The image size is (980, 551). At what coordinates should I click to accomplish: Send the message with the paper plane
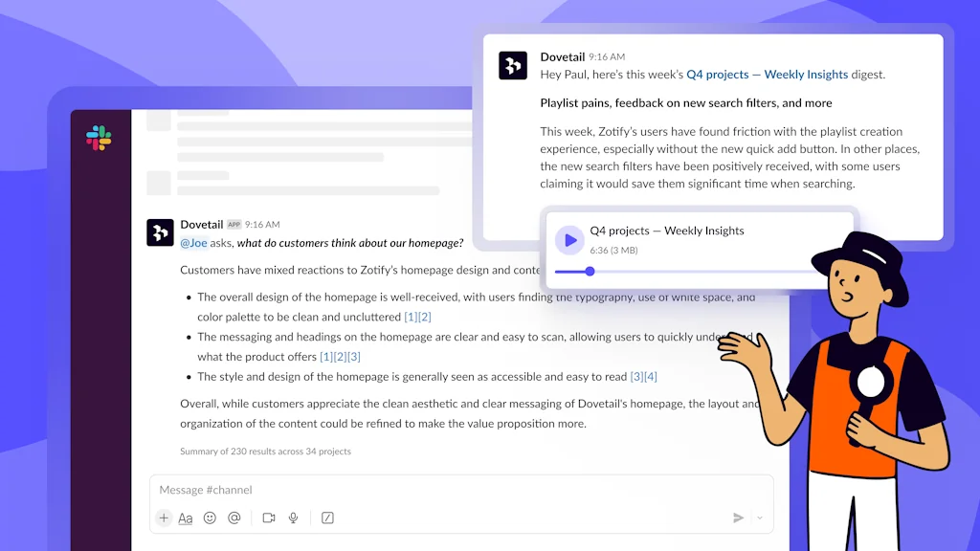point(738,517)
